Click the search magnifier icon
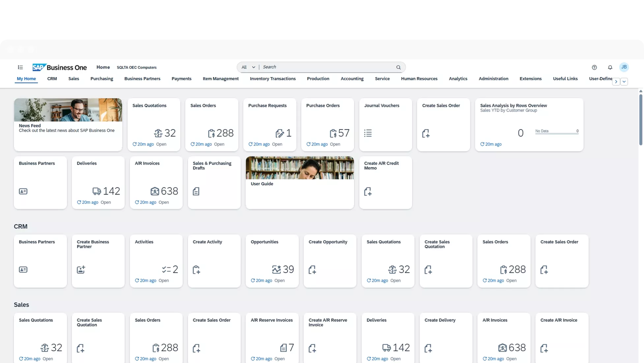This screenshot has height=363, width=644. (x=398, y=67)
